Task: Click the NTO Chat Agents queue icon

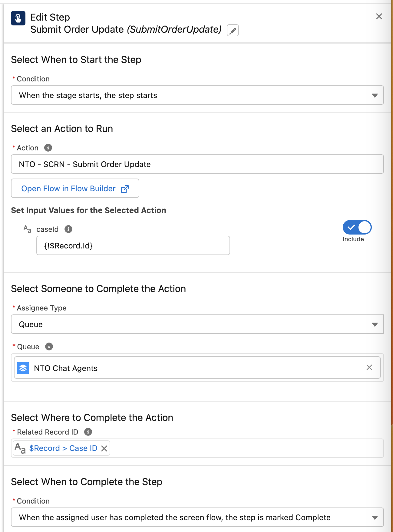Action: click(x=23, y=368)
